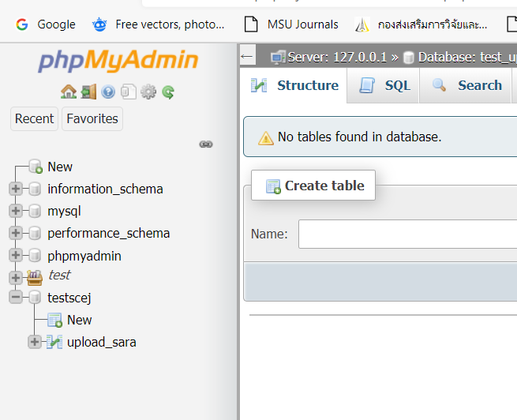Open the phpMyAdmin Home icon
The image size is (517, 420).
69,92
